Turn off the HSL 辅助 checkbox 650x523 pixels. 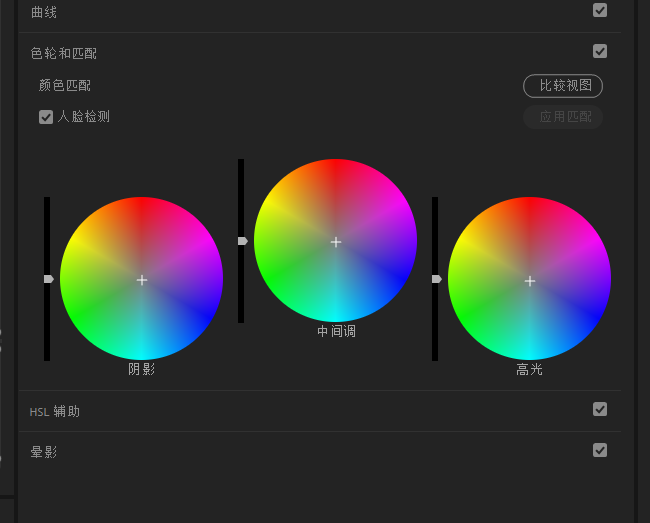600,409
